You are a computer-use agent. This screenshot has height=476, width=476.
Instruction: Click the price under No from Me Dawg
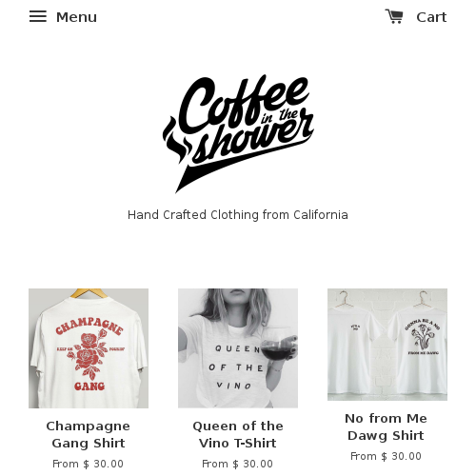pyautogui.click(x=386, y=456)
